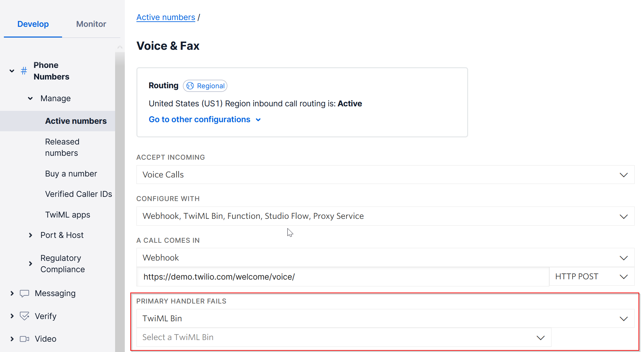Expand the Port & Host submenu
Viewport: 644px width, 352px height.
pos(30,235)
